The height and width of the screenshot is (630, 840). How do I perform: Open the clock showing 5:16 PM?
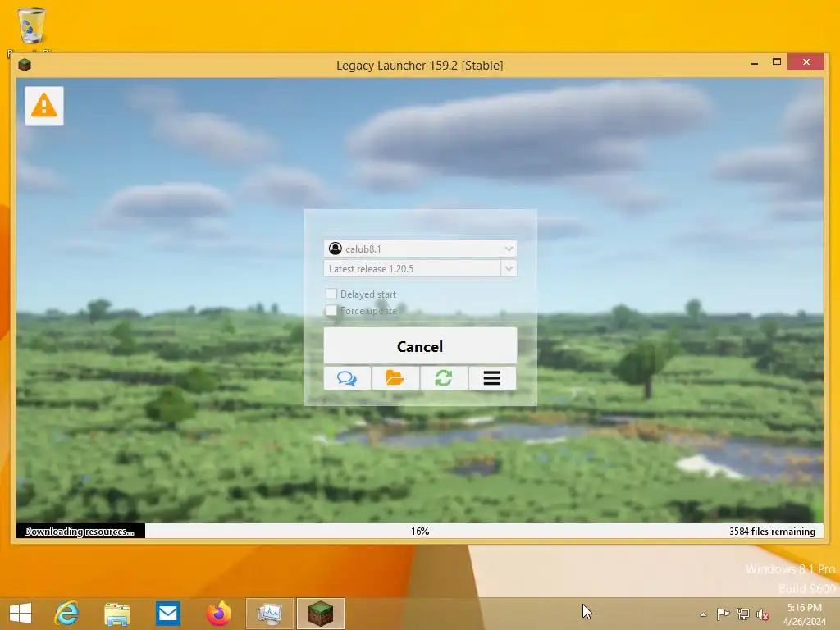[x=804, y=614]
